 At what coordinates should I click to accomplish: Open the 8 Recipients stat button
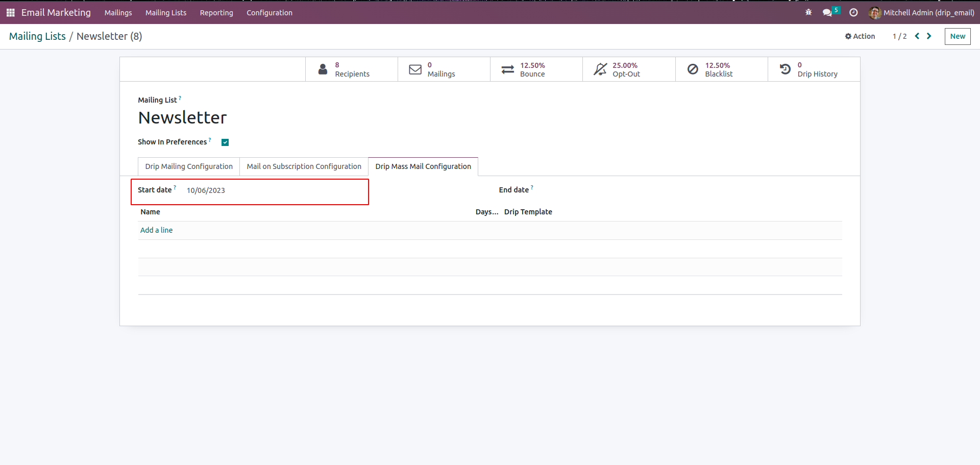tap(352, 69)
